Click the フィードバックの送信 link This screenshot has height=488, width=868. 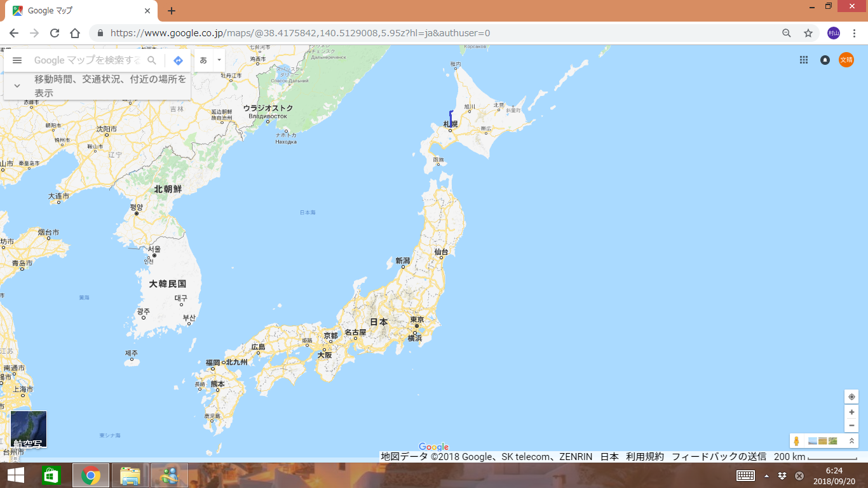pos(719,457)
